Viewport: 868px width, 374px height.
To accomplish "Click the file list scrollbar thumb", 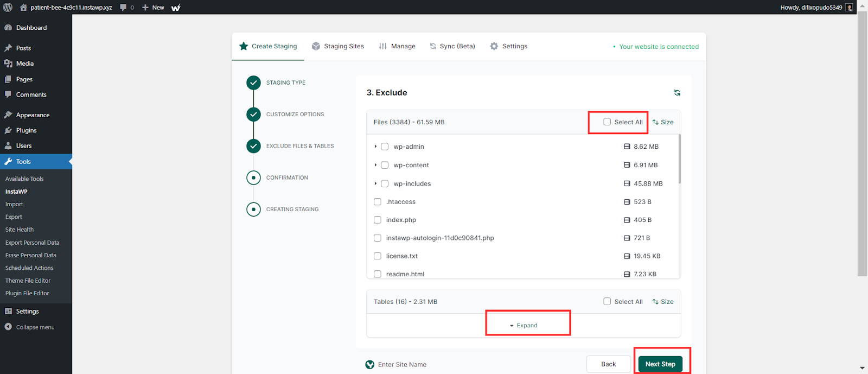I will click(679, 159).
